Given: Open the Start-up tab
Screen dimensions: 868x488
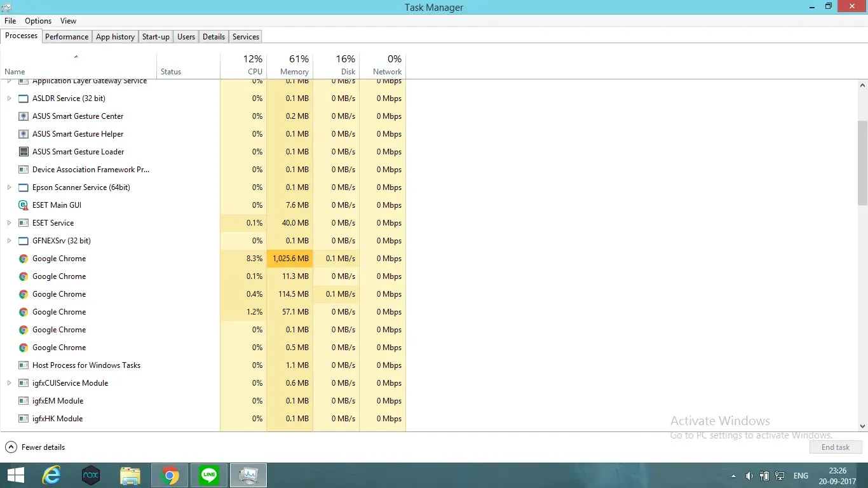Looking at the screenshot, I should [156, 37].
